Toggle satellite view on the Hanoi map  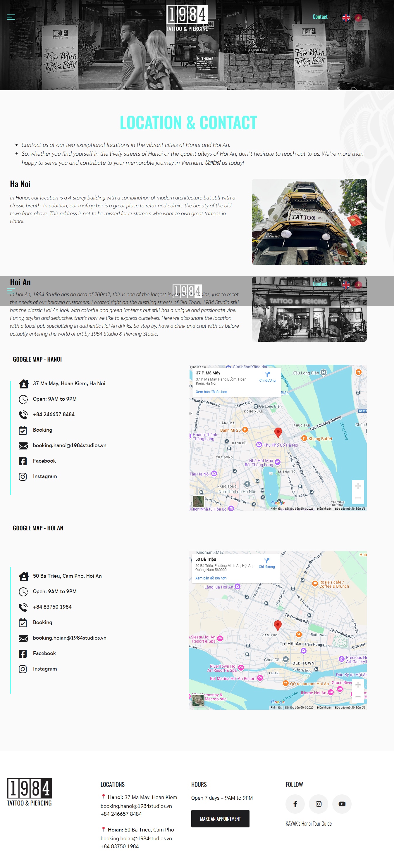pos(198,501)
